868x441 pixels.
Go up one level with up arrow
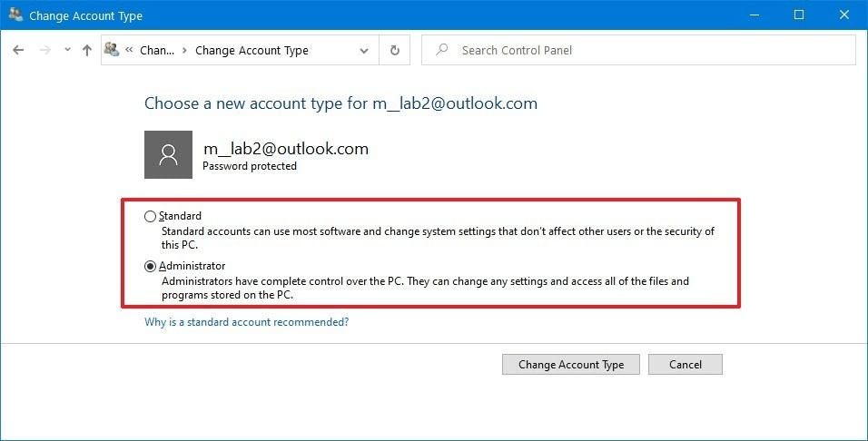[87, 51]
